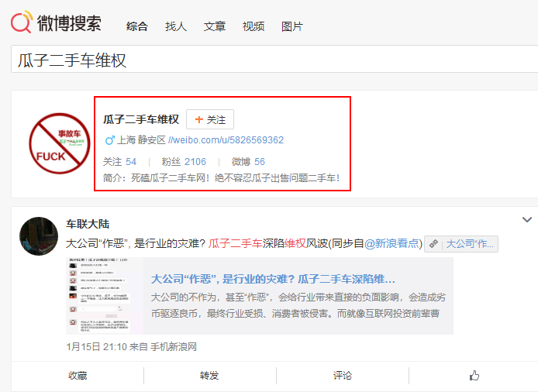The image size is (538, 392).
Task: Click the chain link icon in chip
Action: pos(433,244)
